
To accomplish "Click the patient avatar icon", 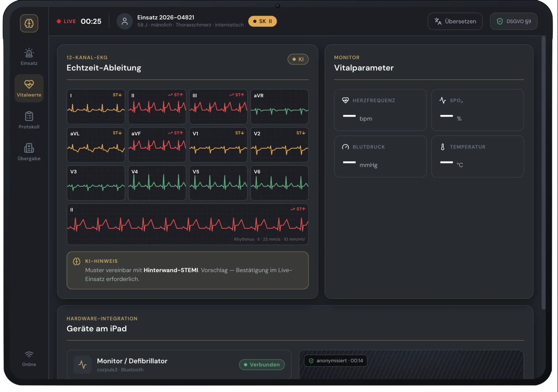I will click(125, 21).
